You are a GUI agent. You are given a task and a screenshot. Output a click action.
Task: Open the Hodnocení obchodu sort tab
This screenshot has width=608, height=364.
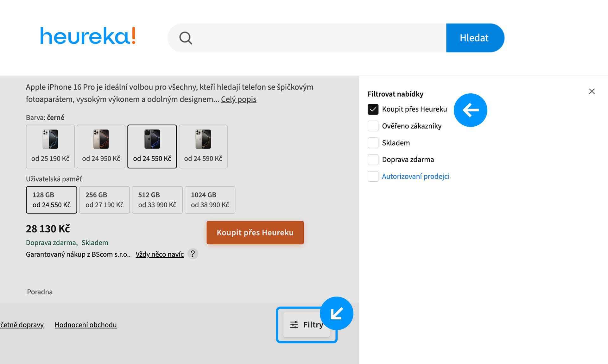click(85, 325)
